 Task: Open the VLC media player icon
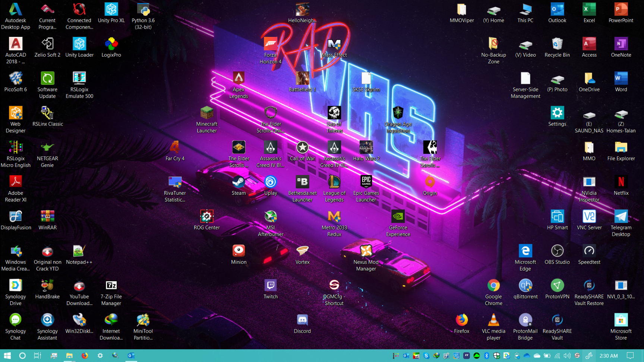tap(493, 327)
